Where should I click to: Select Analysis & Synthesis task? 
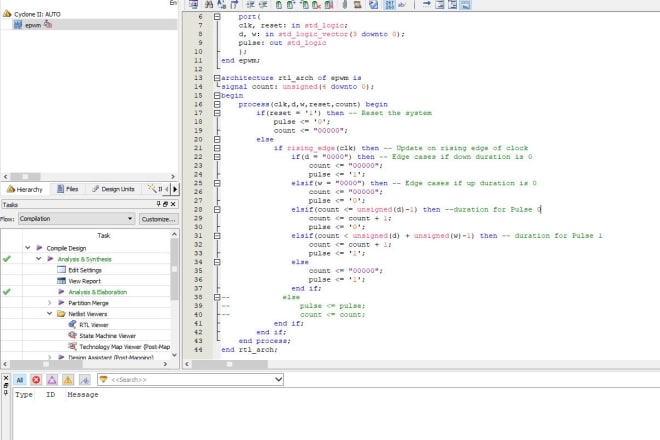[x=84, y=259]
